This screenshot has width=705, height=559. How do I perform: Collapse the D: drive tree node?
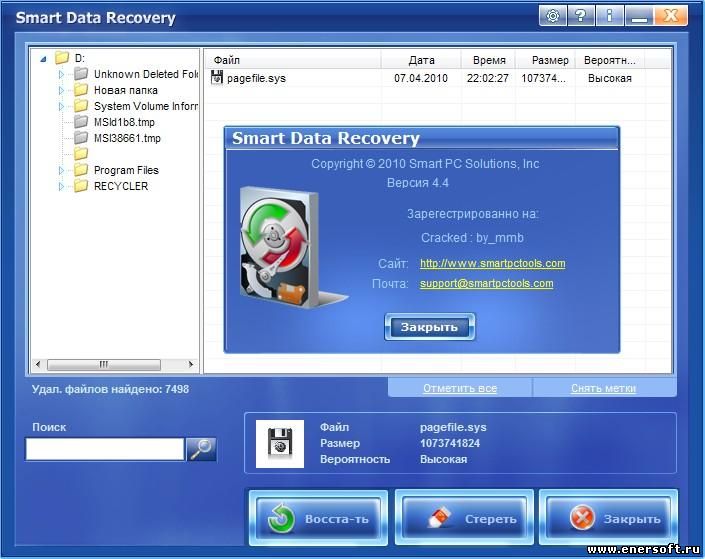[x=44, y=58]
